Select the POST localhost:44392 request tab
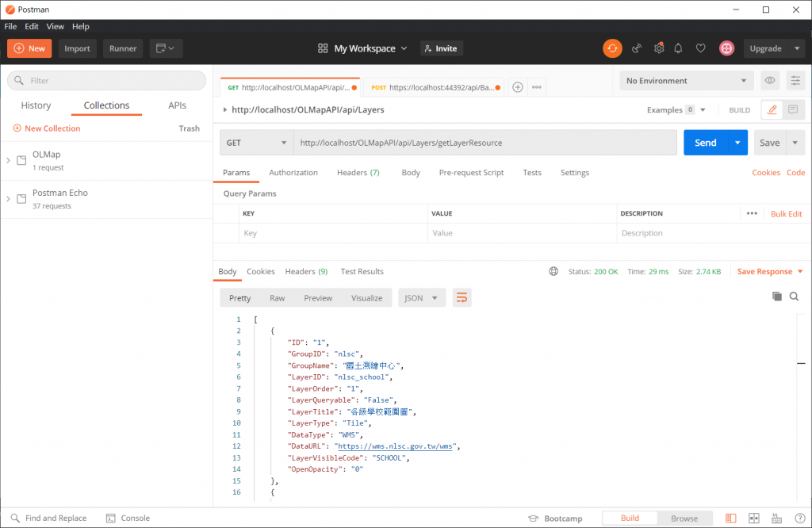The height and width of the screenshot is (528, 812). point(433,87)
